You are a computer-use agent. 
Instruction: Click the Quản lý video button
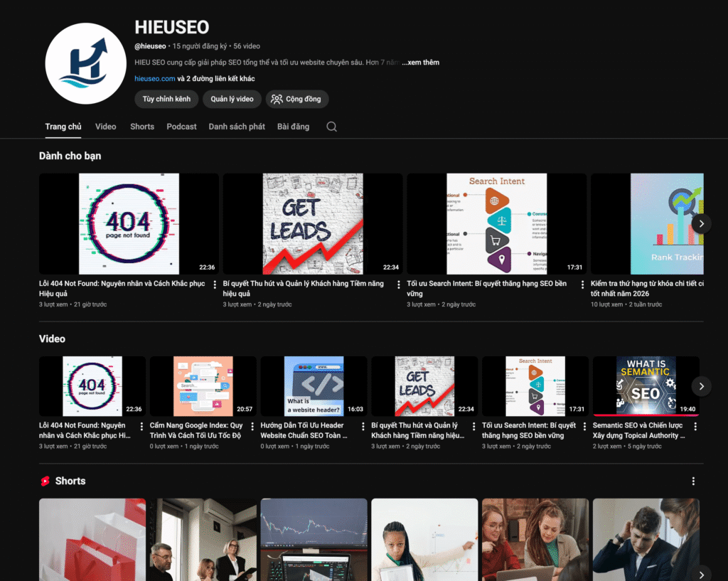pos(232,99)
